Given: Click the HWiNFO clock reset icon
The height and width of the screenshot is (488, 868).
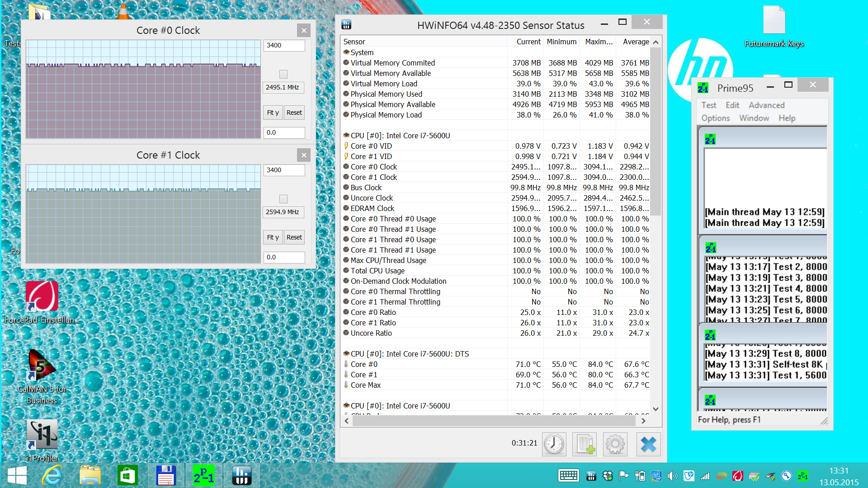Looking at the screenshot, I should [554, 444].
